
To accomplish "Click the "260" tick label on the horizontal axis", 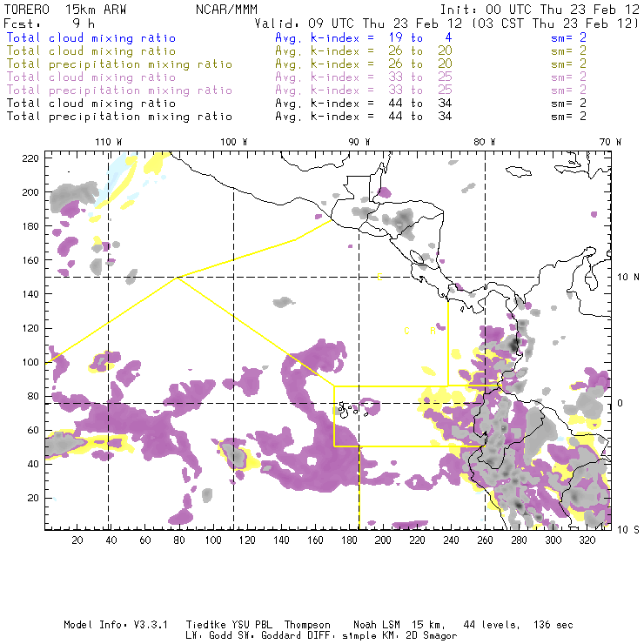I will [x=485, y=540].
